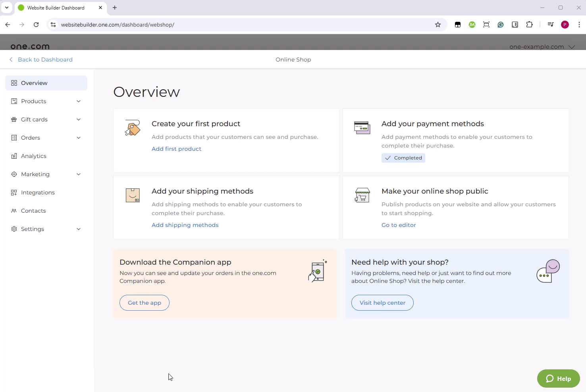The height and width of the screenshot is (392, 586).
Task: Bookmark this page via the star icon
Action: (x=438, y=25)
